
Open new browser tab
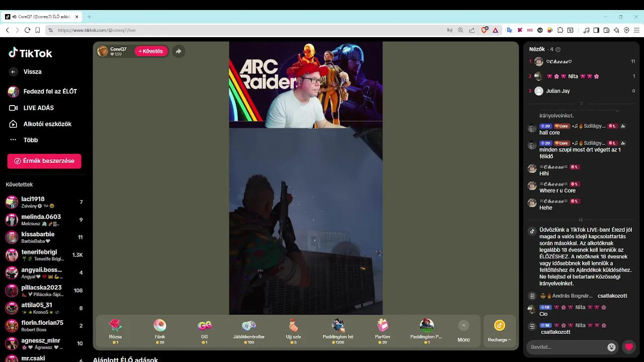click(89, 17)
